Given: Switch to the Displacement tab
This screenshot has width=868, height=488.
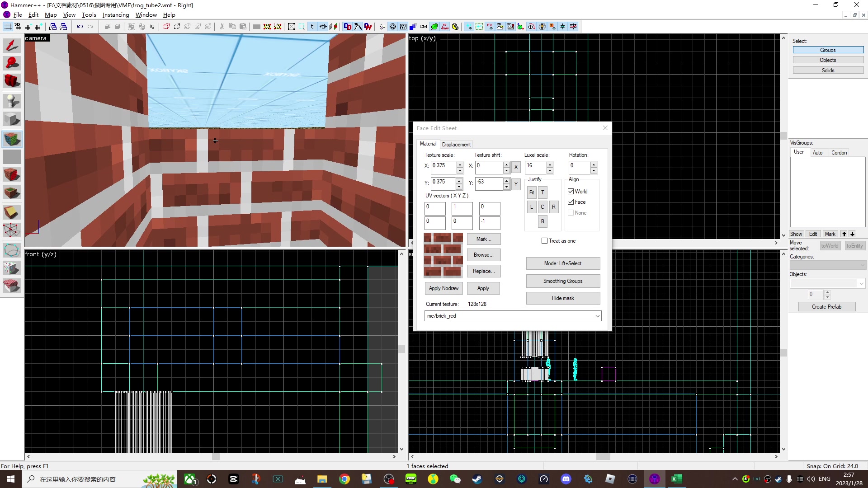Looking at the screenshot, I should click(x=456, y=145).
